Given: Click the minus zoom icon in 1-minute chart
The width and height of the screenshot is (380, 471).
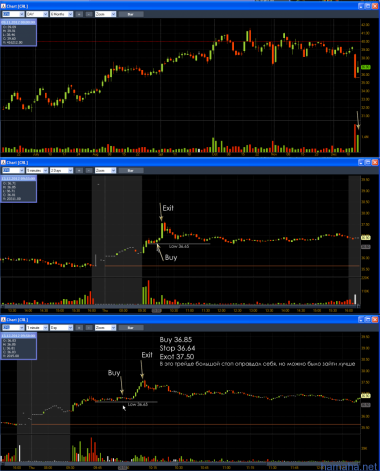Looking at the screenshot, I should 89,328.
